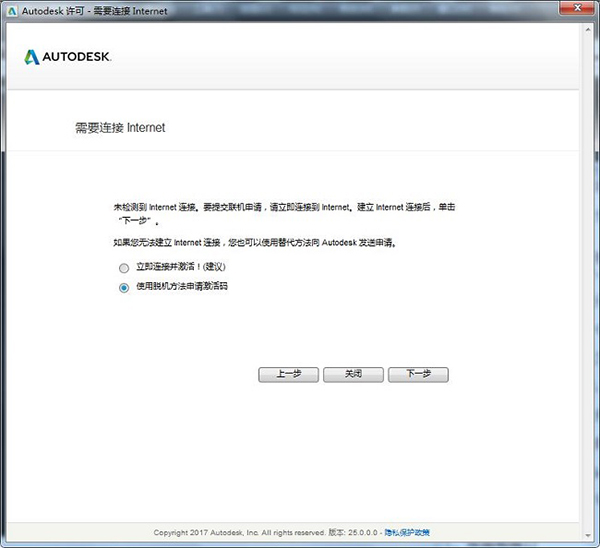This screenshot has width=600, height=548.
Task: Click the 关闭 button
Action: (353, 374)
